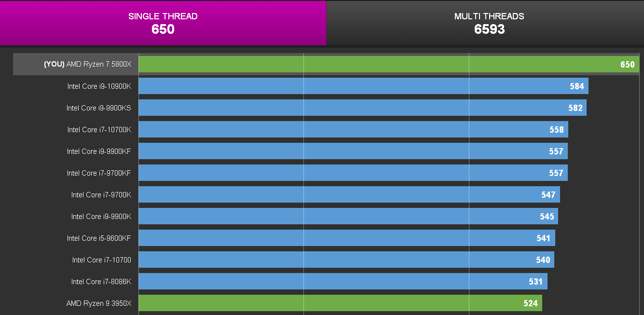Click the blue bar showing 547

pos(349,194)
